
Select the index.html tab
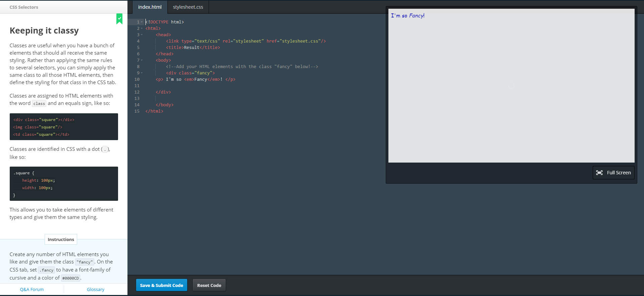click(x=150, y=7)
